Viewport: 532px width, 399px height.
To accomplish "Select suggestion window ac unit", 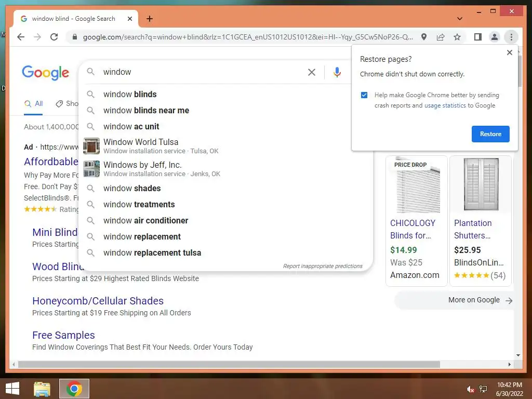I will (x=225, y=127).
